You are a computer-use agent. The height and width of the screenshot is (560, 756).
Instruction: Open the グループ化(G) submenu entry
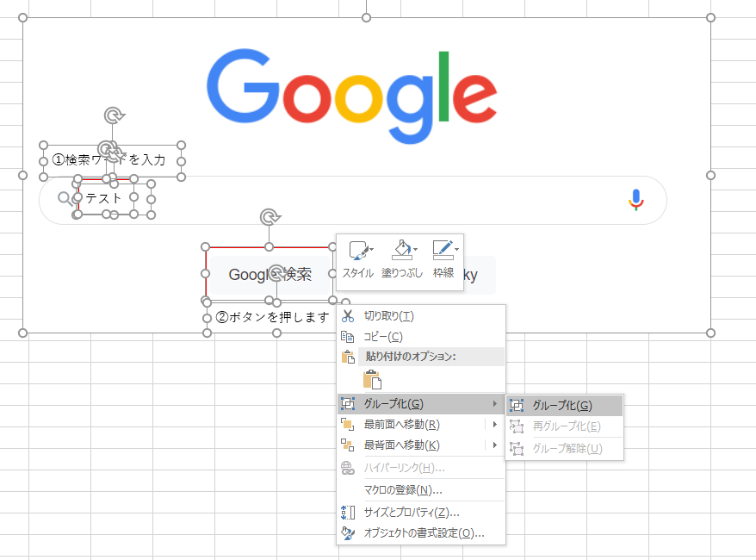[421, 404]
